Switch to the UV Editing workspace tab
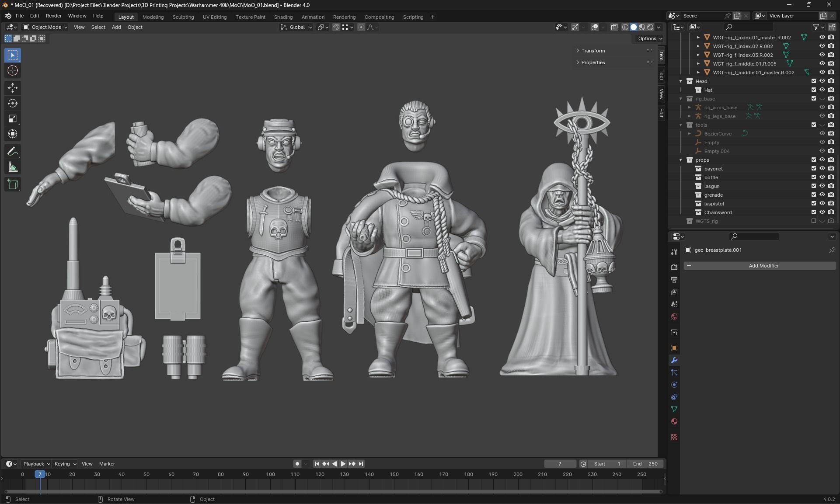Viewport: 840px width, 504px height. click(215, 17)
